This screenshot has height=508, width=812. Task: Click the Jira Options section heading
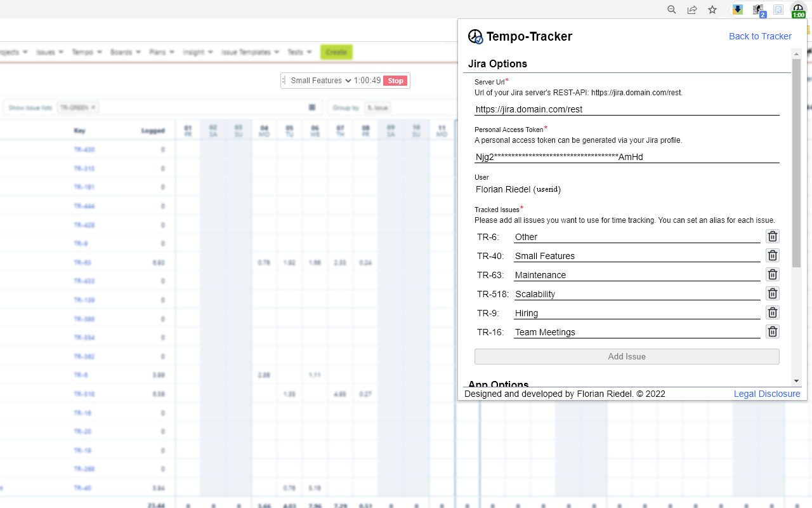pyautogui.click(x=497, y=63)
